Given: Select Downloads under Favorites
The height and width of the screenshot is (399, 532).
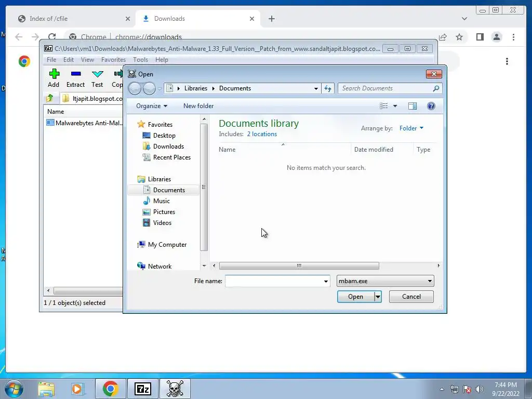Looking at the screenshot, I should [x=168, y=146].
